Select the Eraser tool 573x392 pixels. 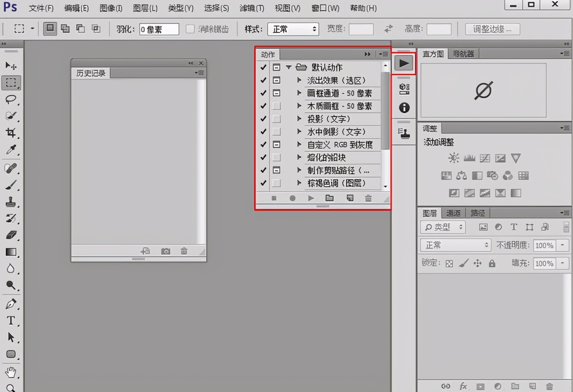[11, 235]
